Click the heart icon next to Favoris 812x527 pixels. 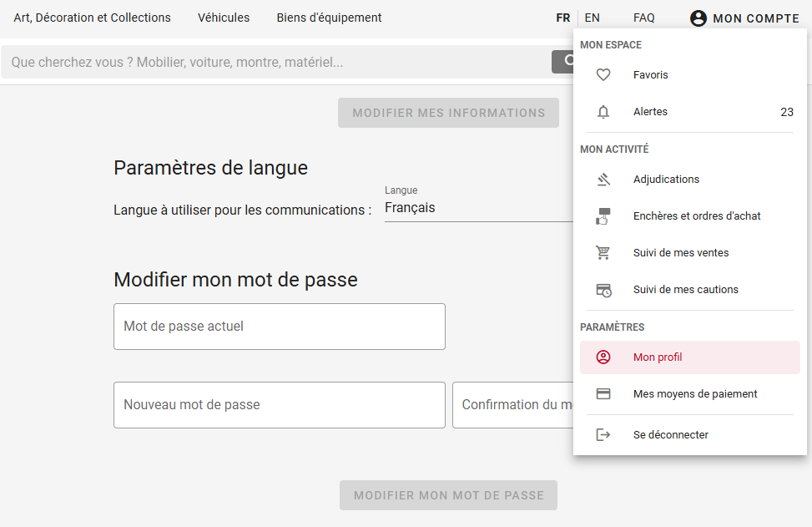point(603,74)
